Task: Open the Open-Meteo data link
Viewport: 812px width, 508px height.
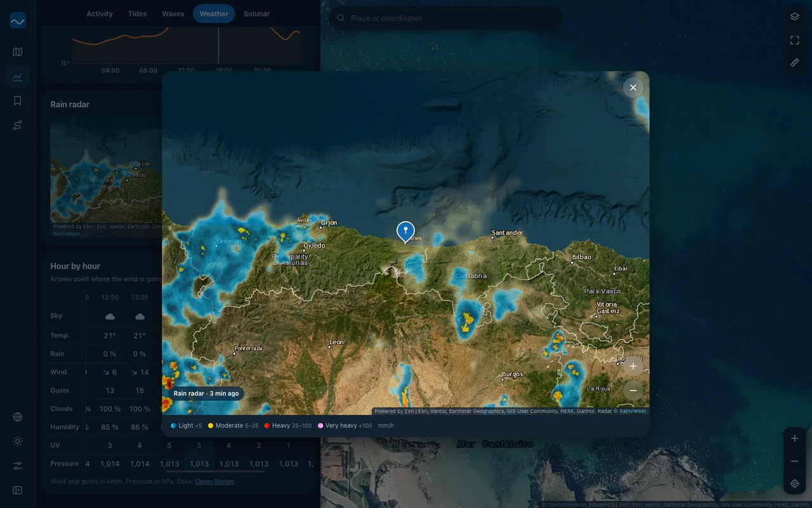Action: [x=214, y=481]
